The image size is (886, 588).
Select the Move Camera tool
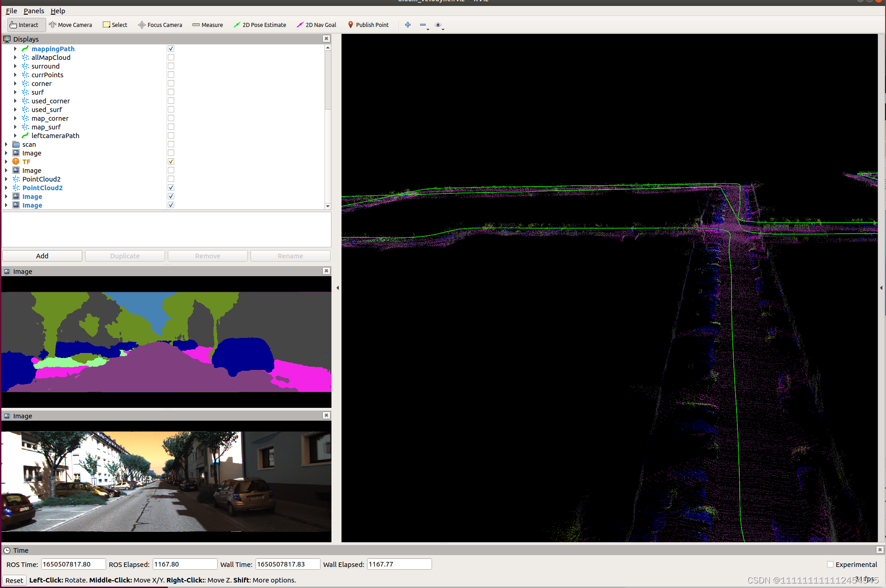tap(71, 25)
